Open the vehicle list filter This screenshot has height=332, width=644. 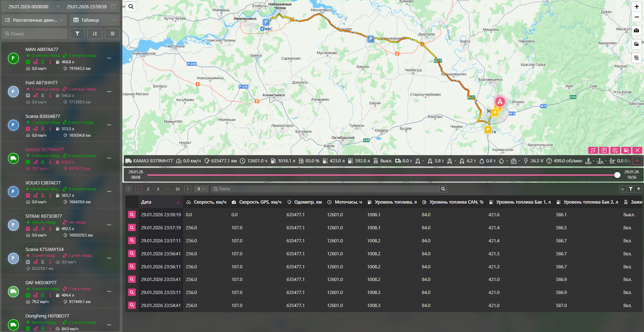pyautogui.click(x=77, y=34)
